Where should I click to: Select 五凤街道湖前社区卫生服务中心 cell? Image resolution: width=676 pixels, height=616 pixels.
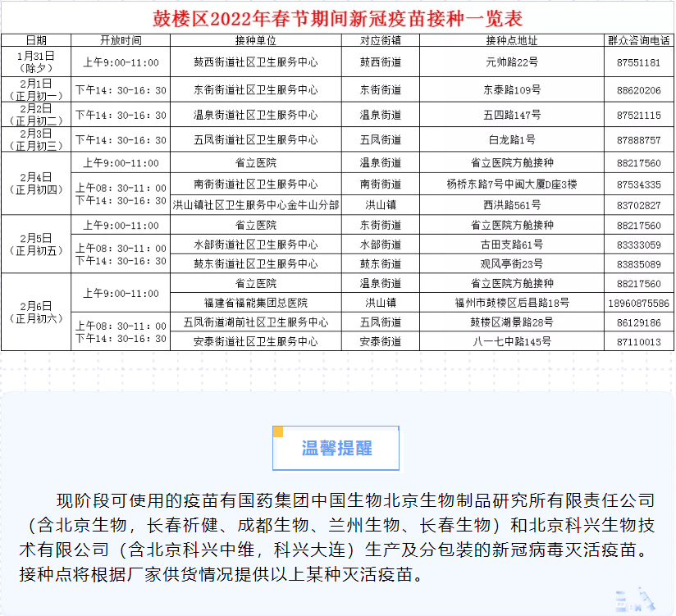[x=256, y=322]
